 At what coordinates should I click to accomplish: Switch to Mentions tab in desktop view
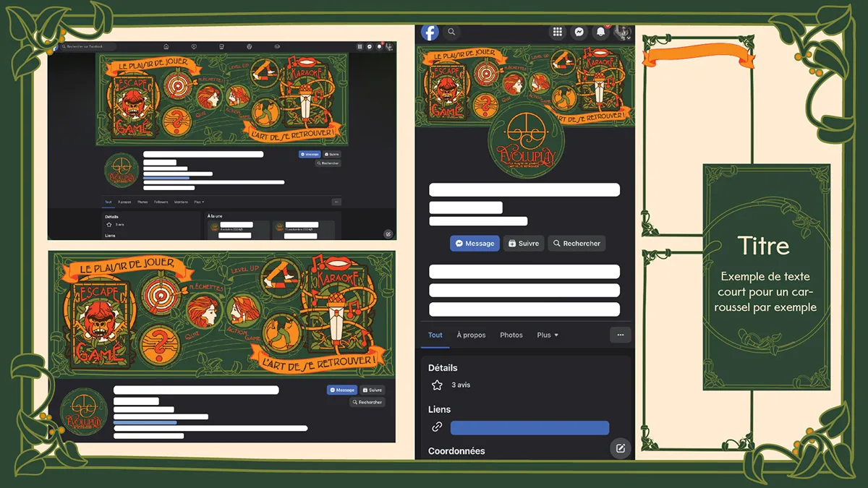pos(181,202)
